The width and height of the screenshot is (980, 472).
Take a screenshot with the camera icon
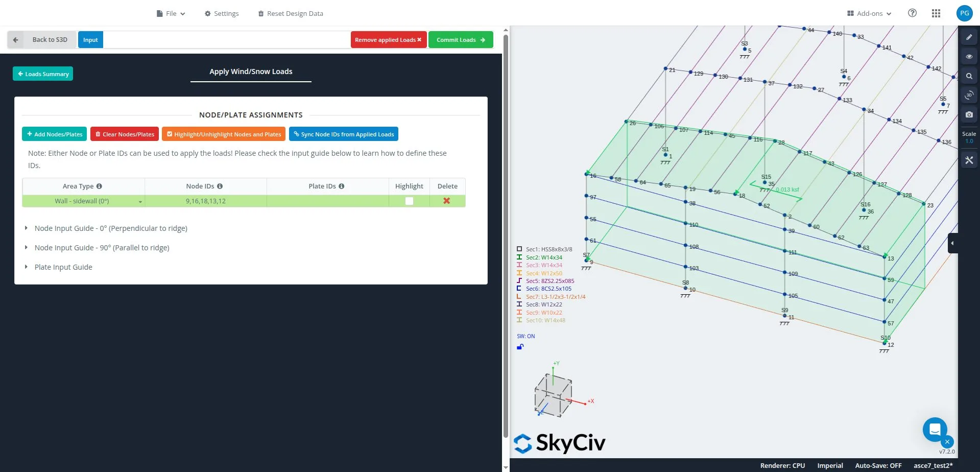click(x=969, y=115)
